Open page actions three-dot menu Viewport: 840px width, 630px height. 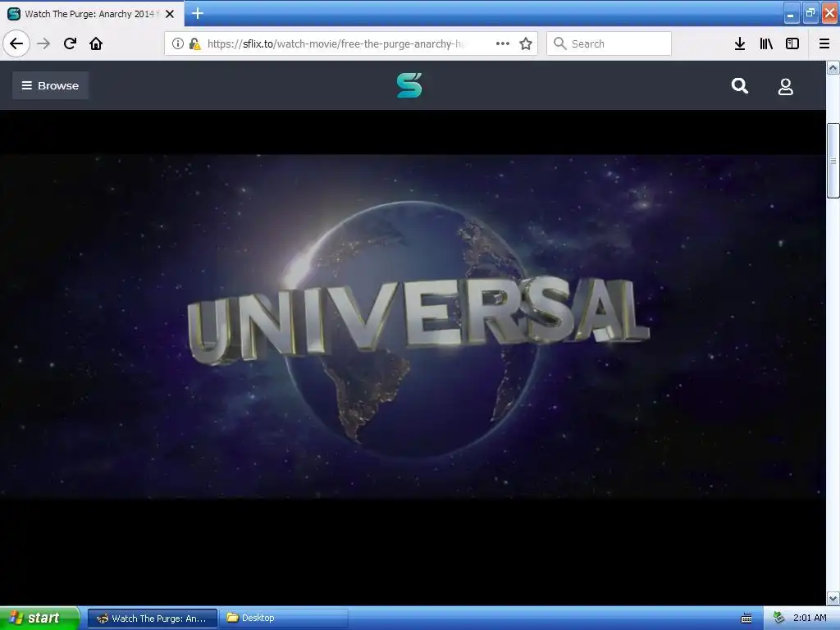[x=503, y=43]
